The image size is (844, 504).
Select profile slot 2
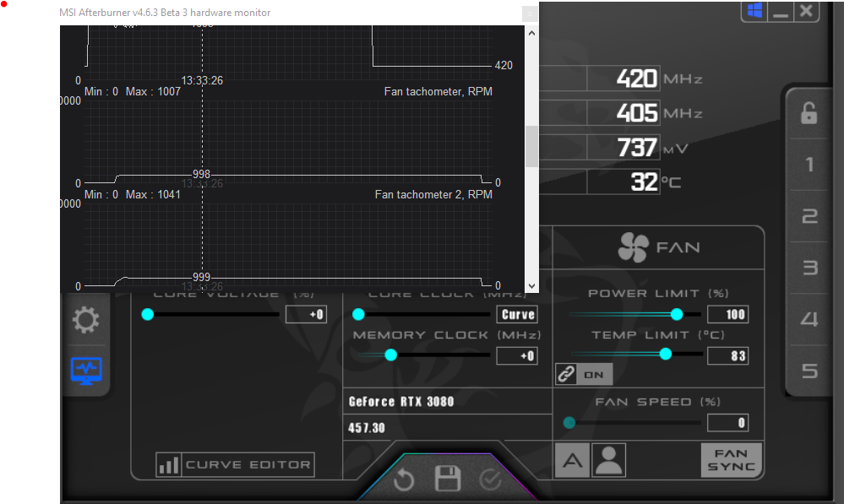click(x=809, y=216)
